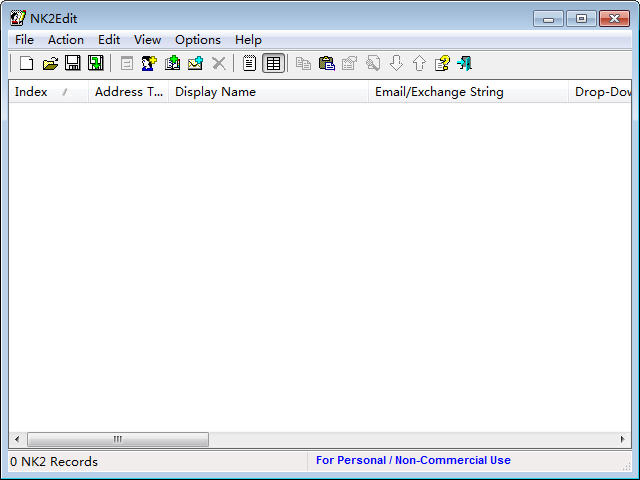
Task: Add new record with person icon
Action: [149, 63]
